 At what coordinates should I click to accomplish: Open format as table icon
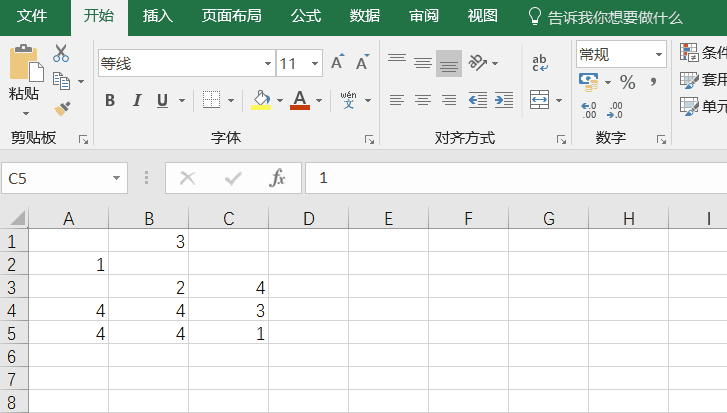point(689,80)
